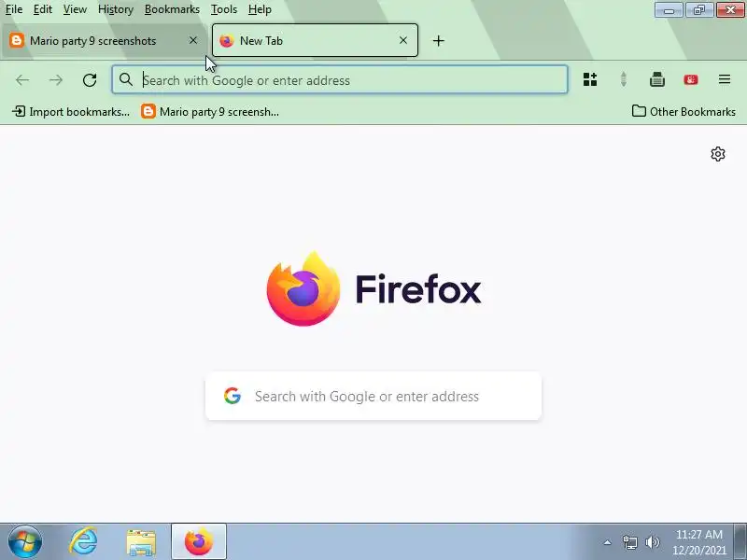The image size is (747, 560).
Task: Switch to Mario party 9 screenshots tab
Action: (104, 40)
